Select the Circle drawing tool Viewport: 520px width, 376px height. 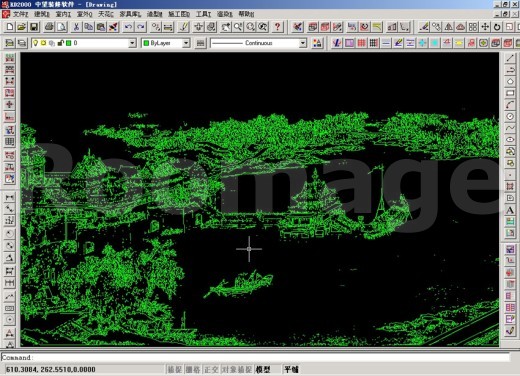coord(510,116)
